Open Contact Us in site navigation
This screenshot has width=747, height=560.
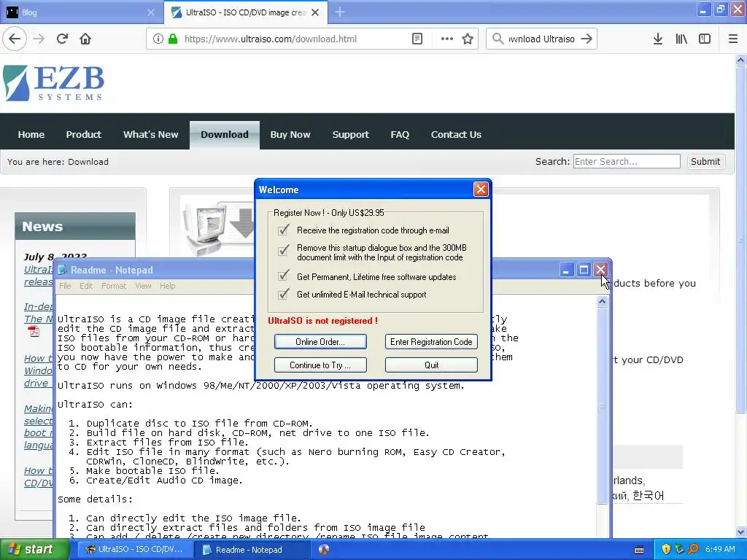456,135
